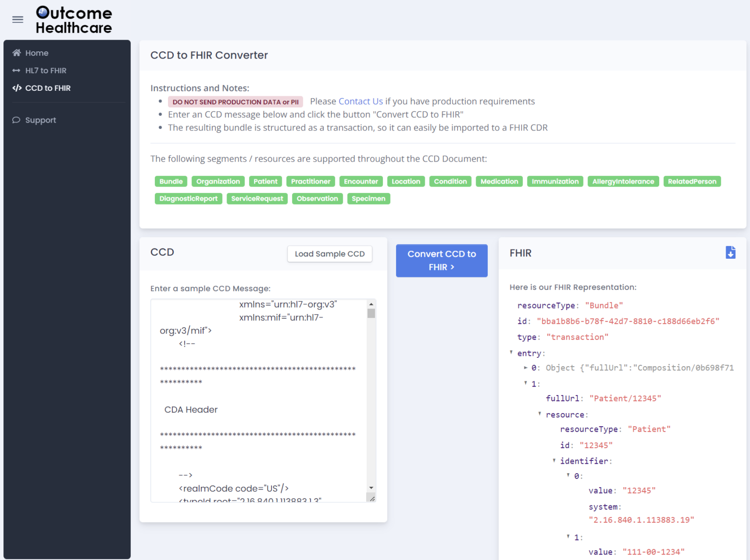Image resolution: width=750 pixels, height=560 pixels.
Task: Click scrollbar thumb in CCD textarea
Action: pos(371,313)
